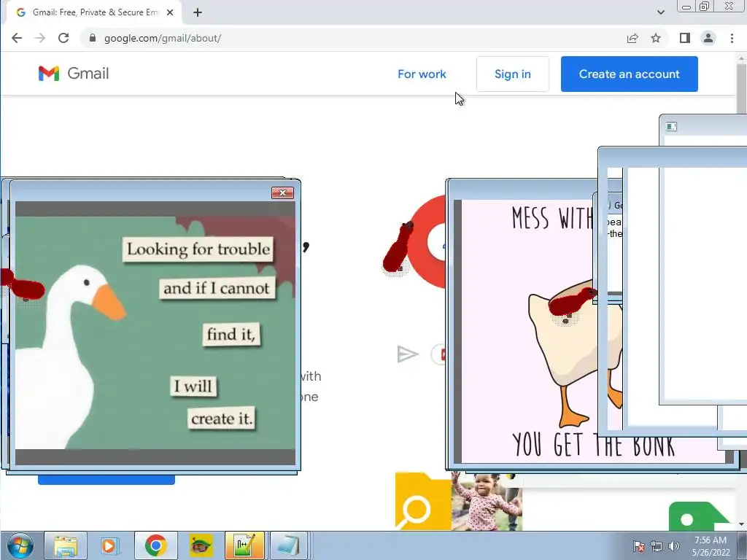Bookmark this page with the star icon
The image size is (747, 560).
pos(656,38)
